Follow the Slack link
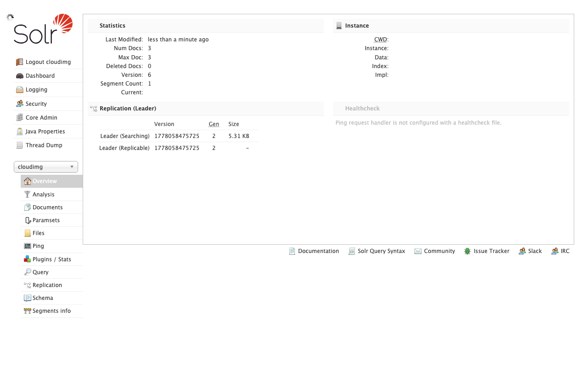 531,251
